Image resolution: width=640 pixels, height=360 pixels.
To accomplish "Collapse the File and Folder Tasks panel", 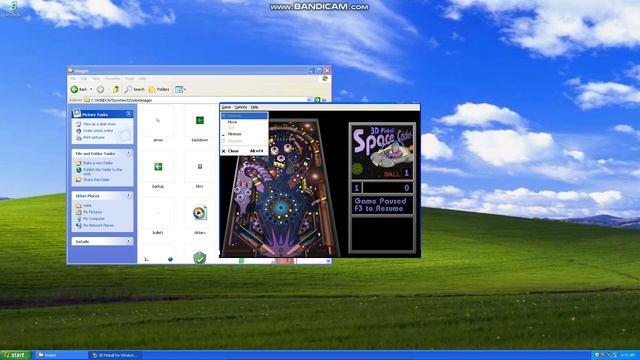I will click(x=129, y=153).
